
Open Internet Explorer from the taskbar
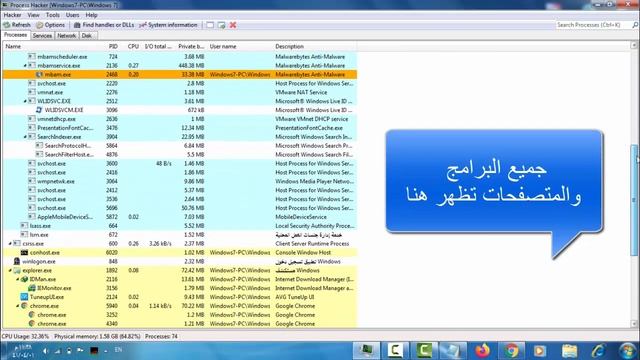point(598,351)
